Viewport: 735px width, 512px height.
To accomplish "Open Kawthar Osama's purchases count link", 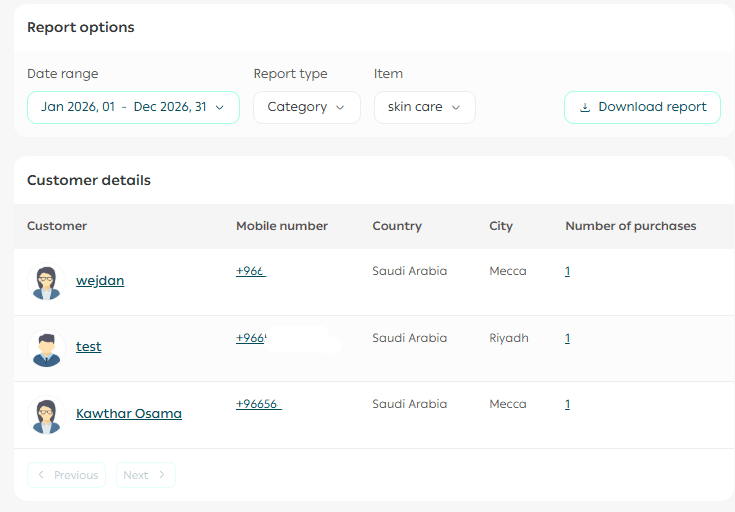I will click(x=568, y=405).
